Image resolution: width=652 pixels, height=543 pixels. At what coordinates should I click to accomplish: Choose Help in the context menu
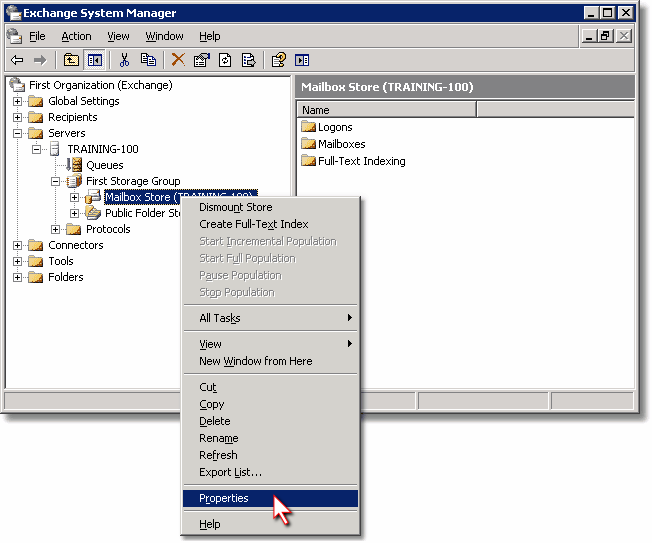[270, 524]
